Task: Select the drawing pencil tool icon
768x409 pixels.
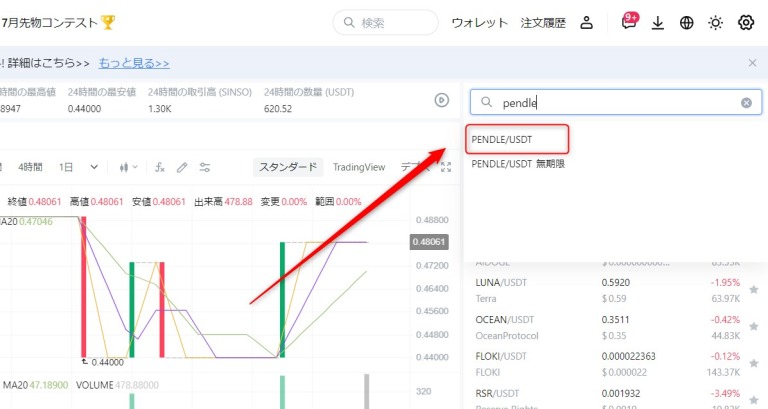Action: pyautogui.click(x=182, y=168)
